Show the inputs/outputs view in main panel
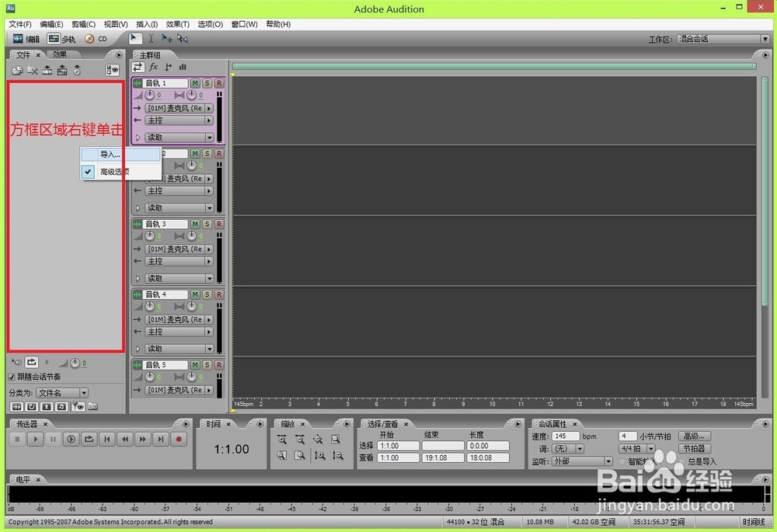Viewport: 777px width, 532px height. pyautogui.click(x=138, y=67)
